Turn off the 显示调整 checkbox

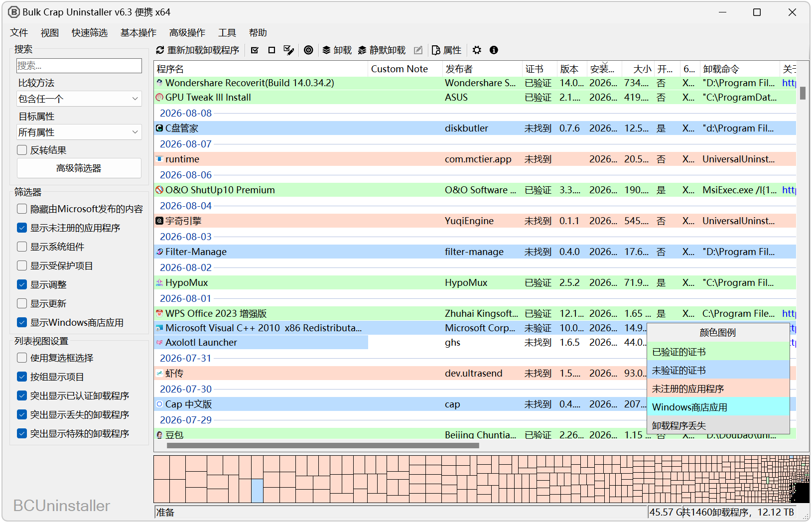coord(22,284)
